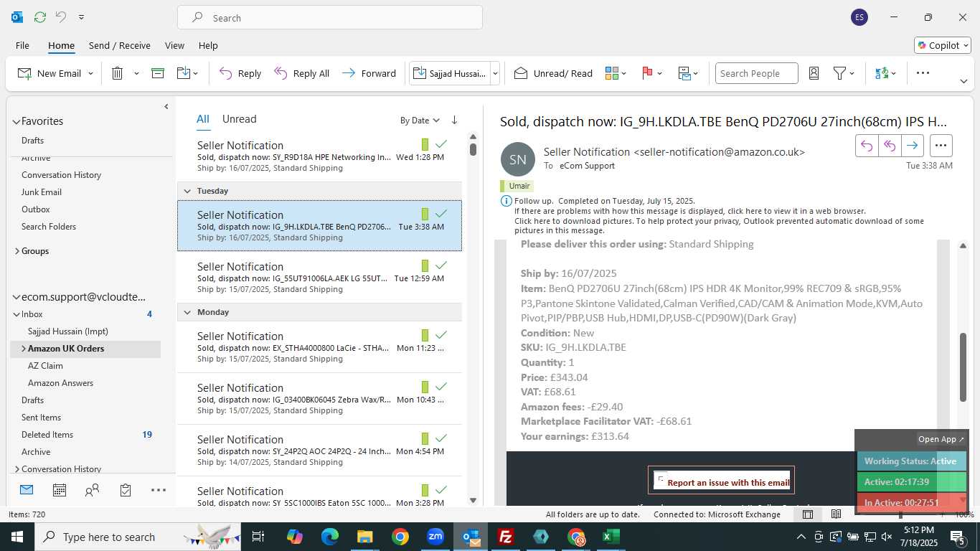Open Excel from the taskbar

tap(611, 537)
